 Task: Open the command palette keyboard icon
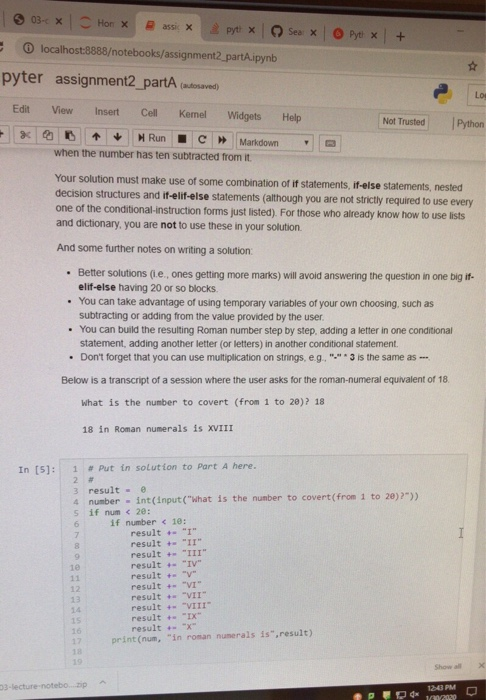click(x=330, y=143)
